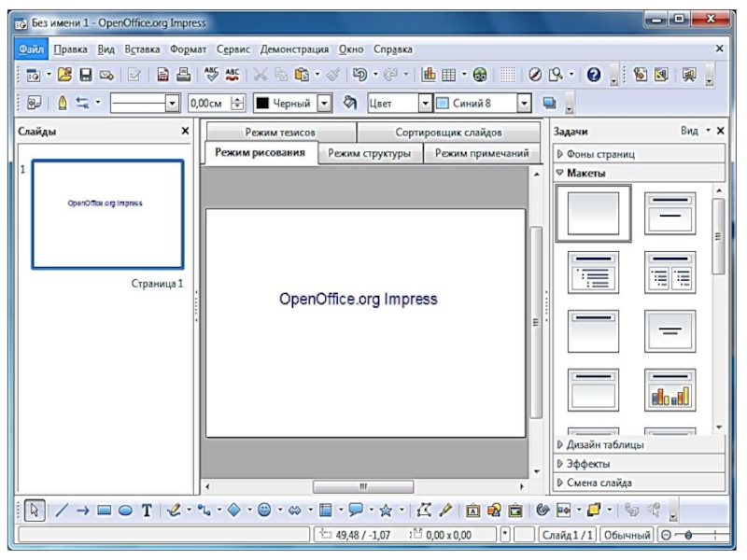Insert a chart using toolbar icon

430,74
